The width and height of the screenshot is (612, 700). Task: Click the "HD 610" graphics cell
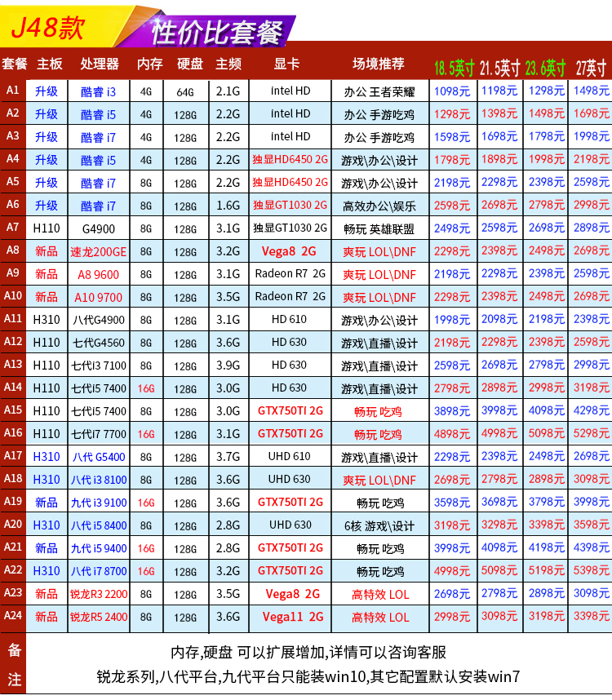tap(289, 319)
